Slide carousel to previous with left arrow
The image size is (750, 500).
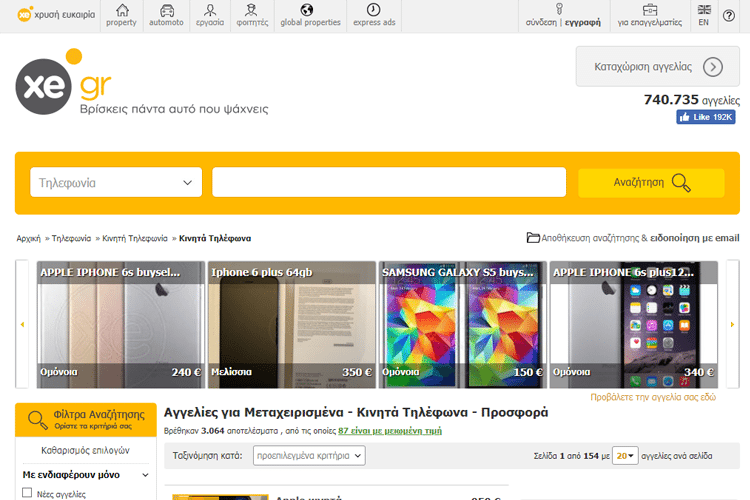tap(22, 324)
